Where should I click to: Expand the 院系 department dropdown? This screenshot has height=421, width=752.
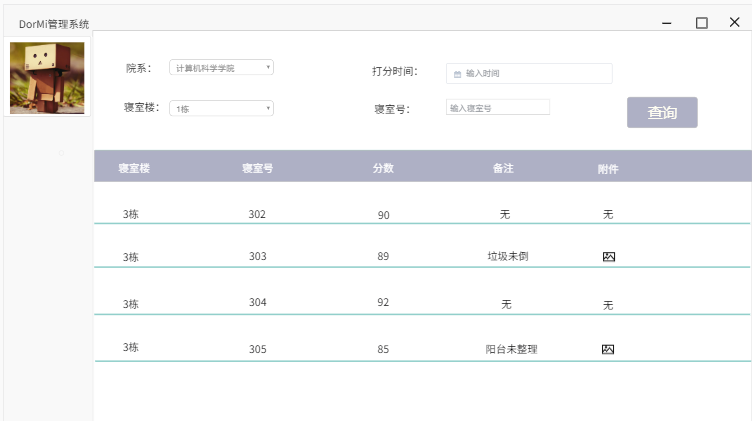(222, 68)
